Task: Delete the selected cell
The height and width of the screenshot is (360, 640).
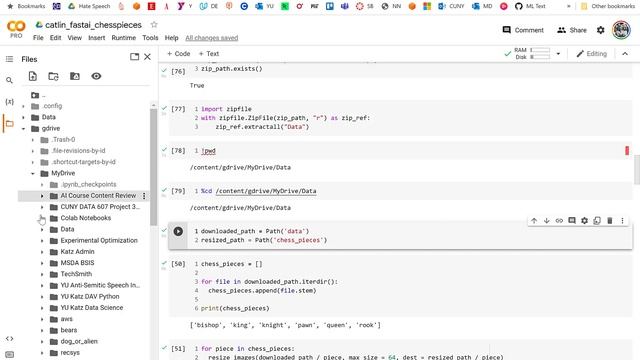Action: 610,221
